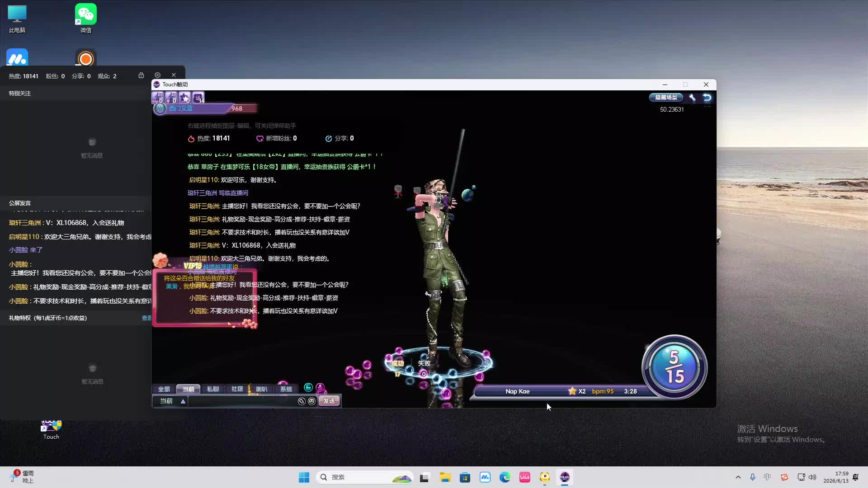Click the rank 1 badge beside 西门又蓝
The width and height of the screenshot is (868, 488).
point(160,108)
